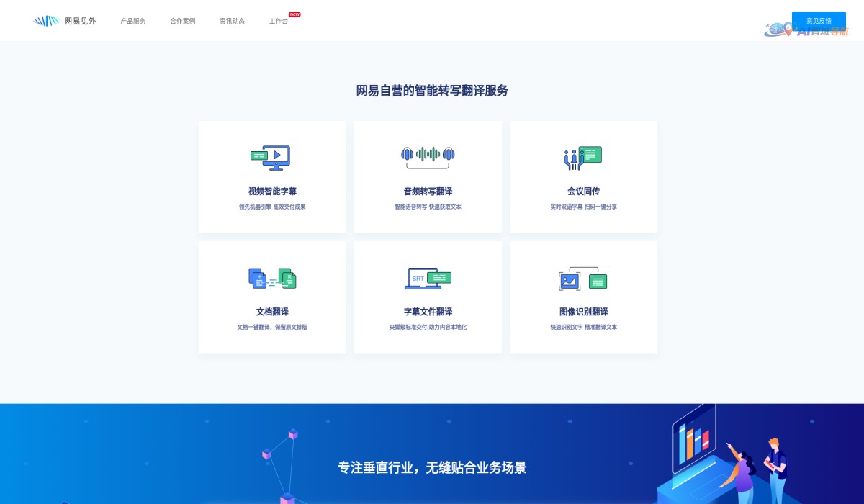864x504 pixels.
Task: Click the 图像识别翻译 picture translation icon
Action: pos(583,278)
